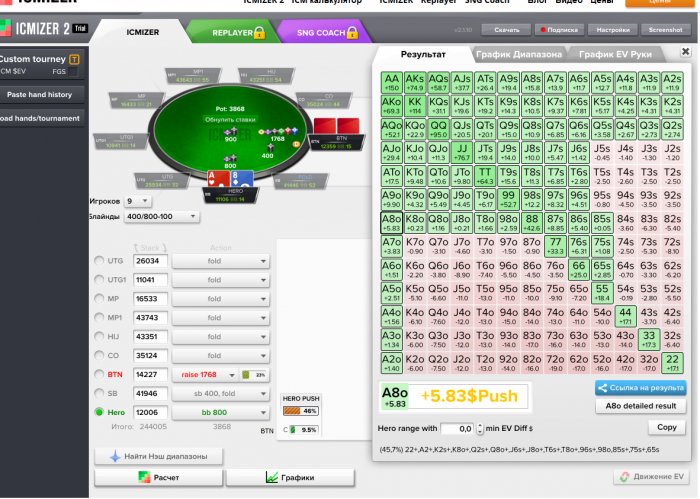
Task: Switch to the ICMIZER tab
Action: click(x=142, y=32)
